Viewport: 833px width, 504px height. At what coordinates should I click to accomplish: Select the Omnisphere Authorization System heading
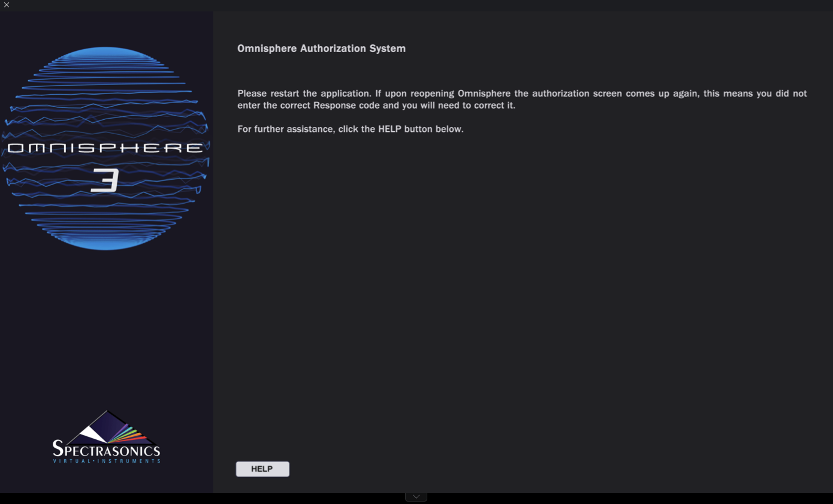point(321,49)
